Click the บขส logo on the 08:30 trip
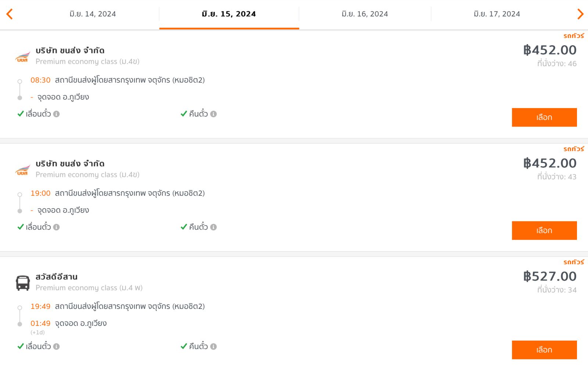Image resolution: width=588 pixels, height=370 pixels. click(x=23, y=57)
